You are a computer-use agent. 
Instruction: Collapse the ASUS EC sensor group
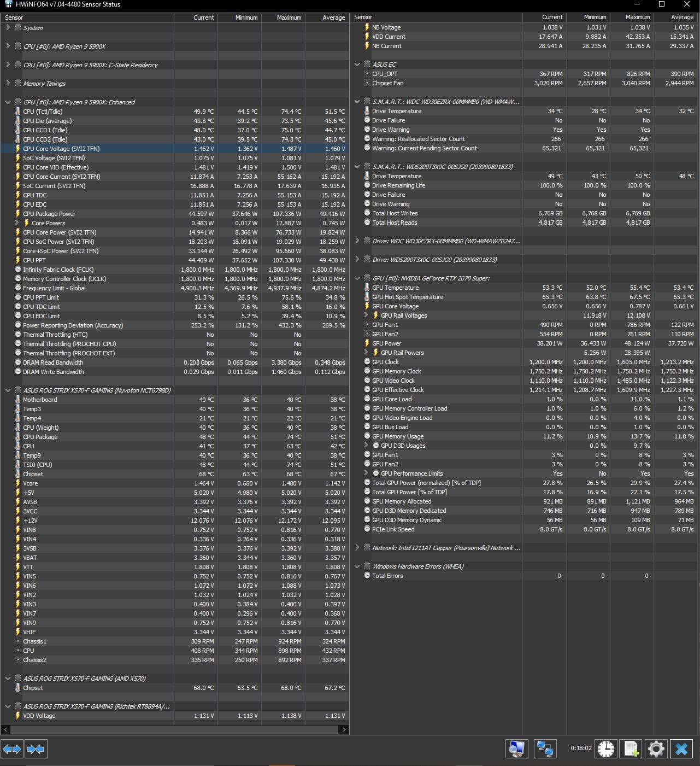tap(357, 65)
